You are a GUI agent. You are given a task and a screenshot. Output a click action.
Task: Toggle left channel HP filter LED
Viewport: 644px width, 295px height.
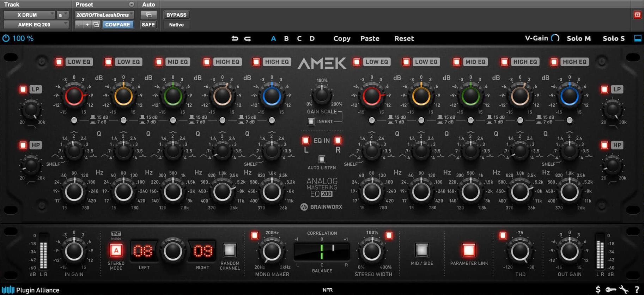pyautogui.click(x=23, y=145)
